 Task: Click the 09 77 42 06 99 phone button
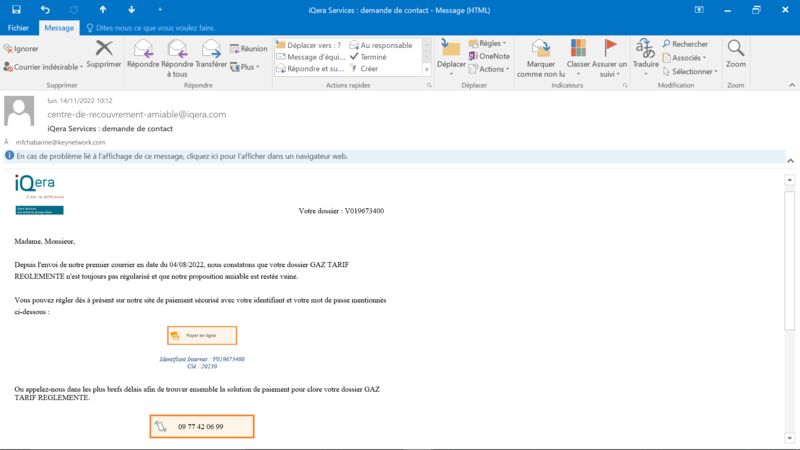pyautogui.click(x=202, y=427)
